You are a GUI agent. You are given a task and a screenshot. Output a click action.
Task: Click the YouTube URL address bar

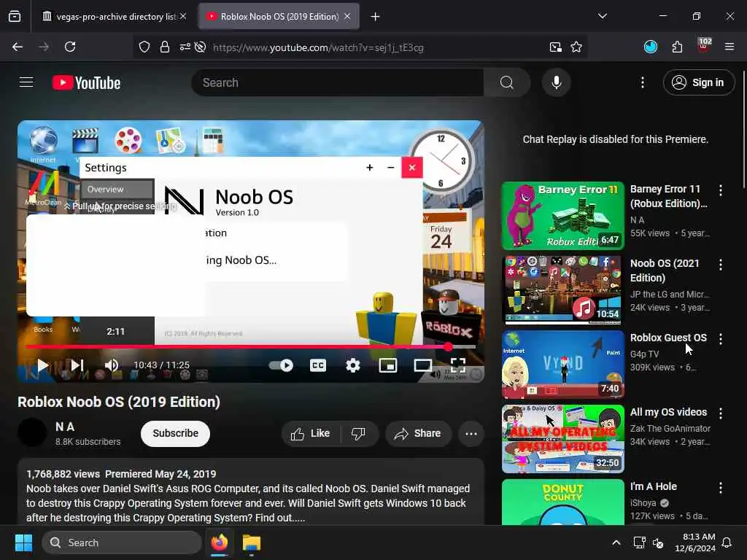[x=318, y=47]
